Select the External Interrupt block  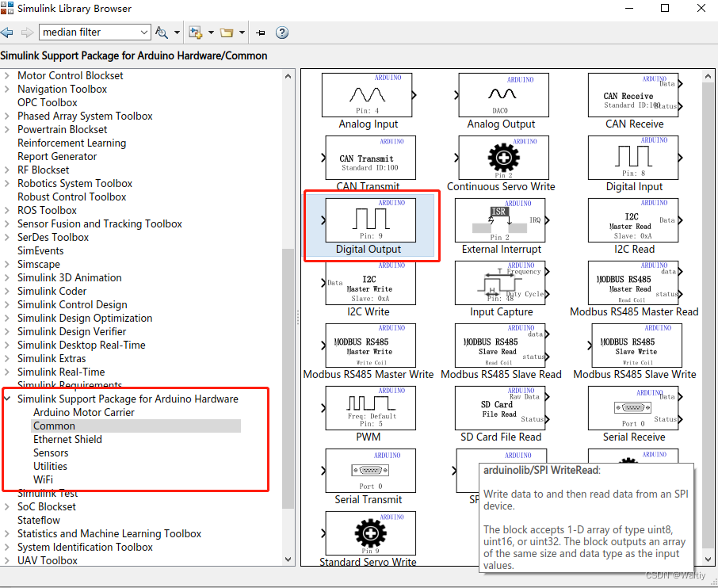502,220
